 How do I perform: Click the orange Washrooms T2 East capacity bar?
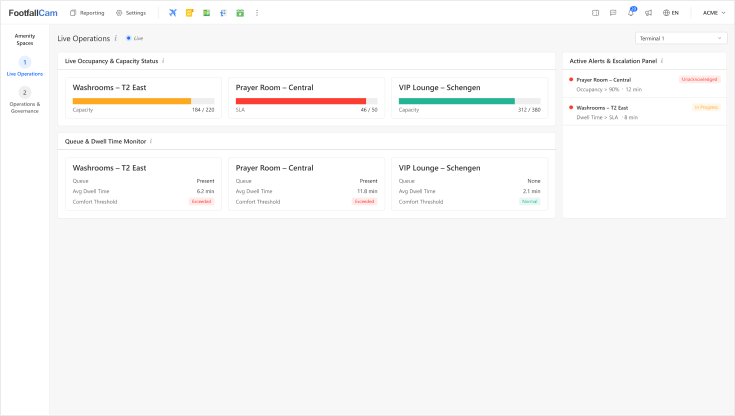point(132,101)
